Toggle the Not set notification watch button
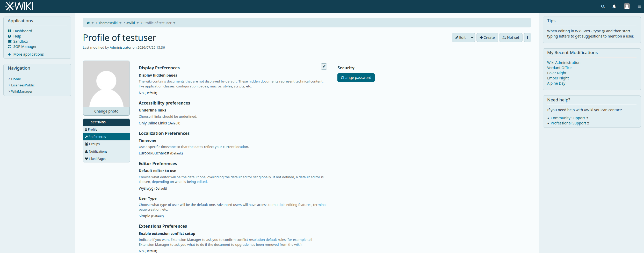This screenshot has width=644, height=253. (x=511, y=38)
